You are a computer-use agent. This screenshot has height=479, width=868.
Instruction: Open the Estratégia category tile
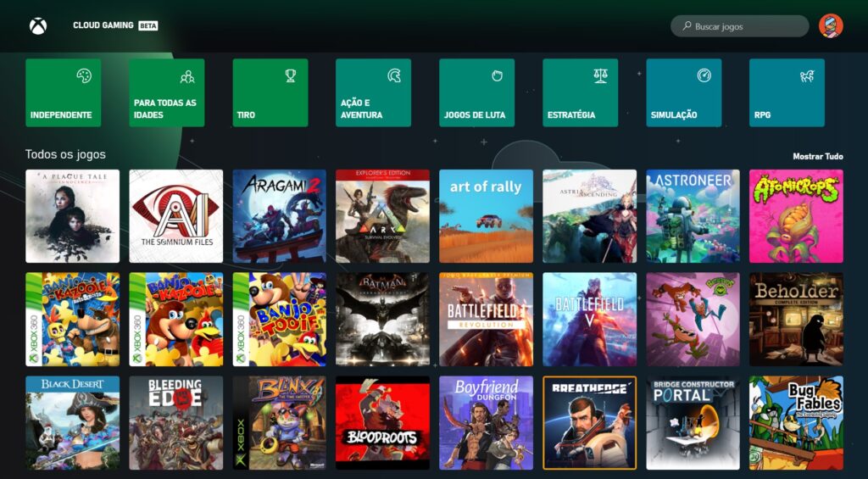(580, 92)
